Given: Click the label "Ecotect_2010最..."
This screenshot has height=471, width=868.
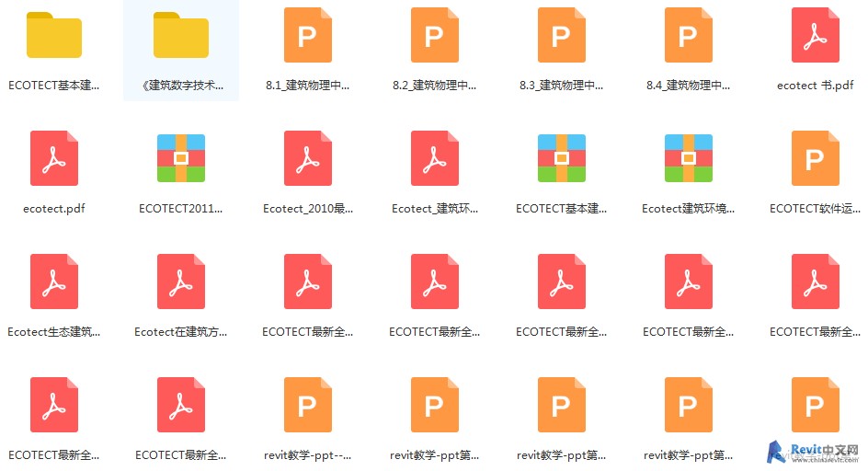Looking at the screenshot, I should 308,208.
